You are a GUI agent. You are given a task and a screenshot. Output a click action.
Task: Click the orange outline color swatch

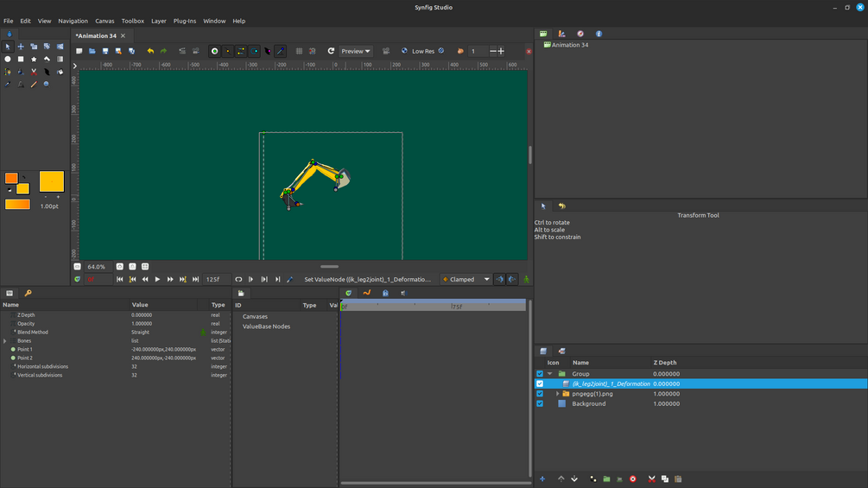11,178
